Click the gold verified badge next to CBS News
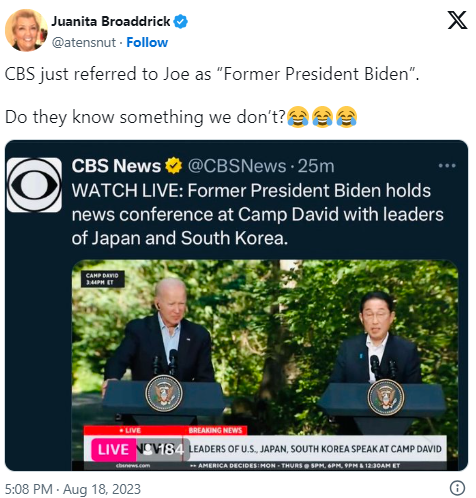The image size is (476, 498). pos(174,166)
